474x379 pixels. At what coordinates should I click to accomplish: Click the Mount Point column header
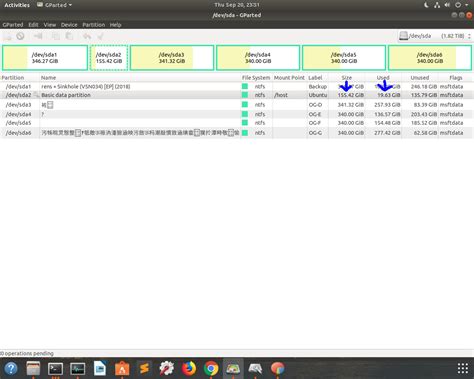[289, 78]
